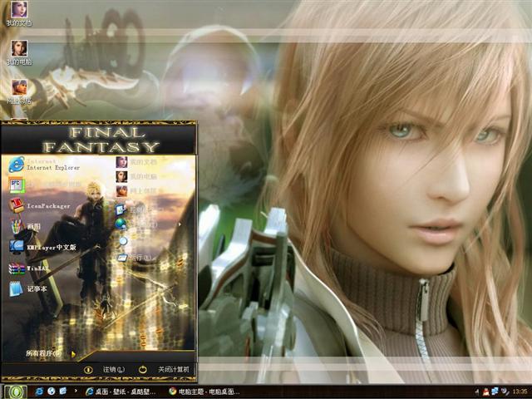Click the red tray notification icon
Viewport: 532px width, 399px height.
pyautogui.click(x=485, y=392)
